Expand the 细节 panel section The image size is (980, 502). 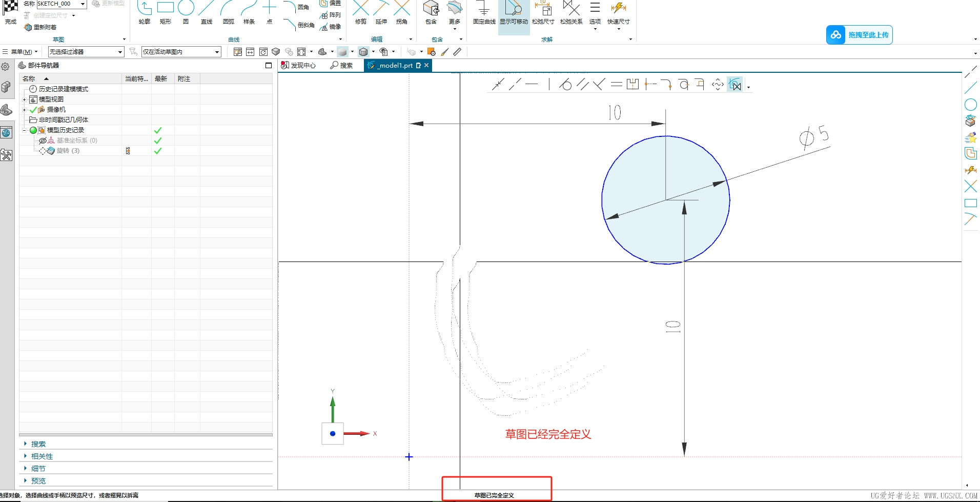38,469
